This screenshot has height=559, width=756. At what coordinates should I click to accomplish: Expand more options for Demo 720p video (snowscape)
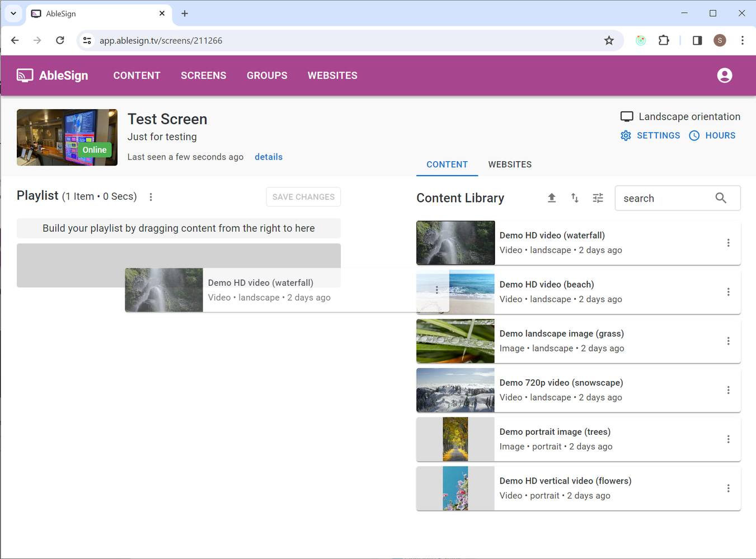coord(728,390)
